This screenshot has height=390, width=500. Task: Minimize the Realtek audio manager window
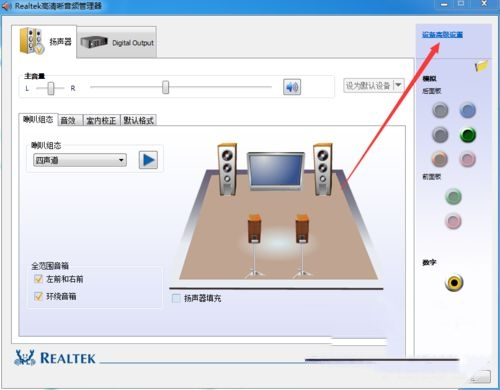point(444,4)
